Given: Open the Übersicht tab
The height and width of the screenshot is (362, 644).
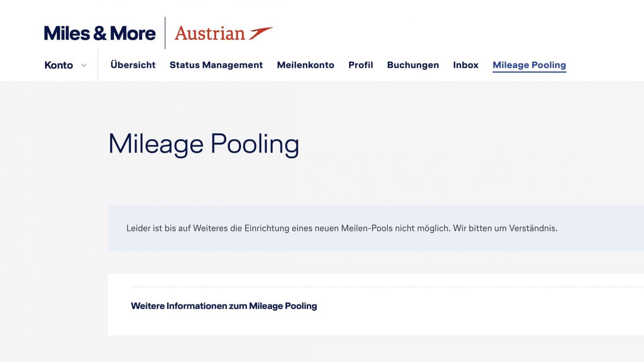Looking at the screenshot, I should pyautogui.click(x=133, y=65).
